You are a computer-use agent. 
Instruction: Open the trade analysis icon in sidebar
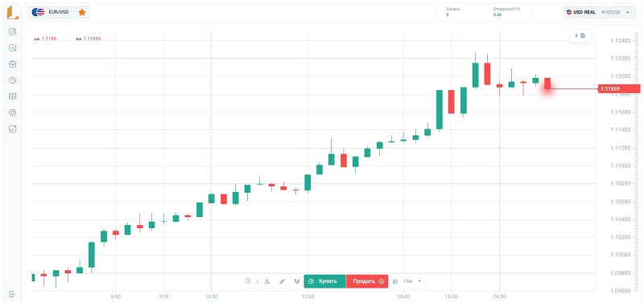pyautogui.click(x=12, y=48)
